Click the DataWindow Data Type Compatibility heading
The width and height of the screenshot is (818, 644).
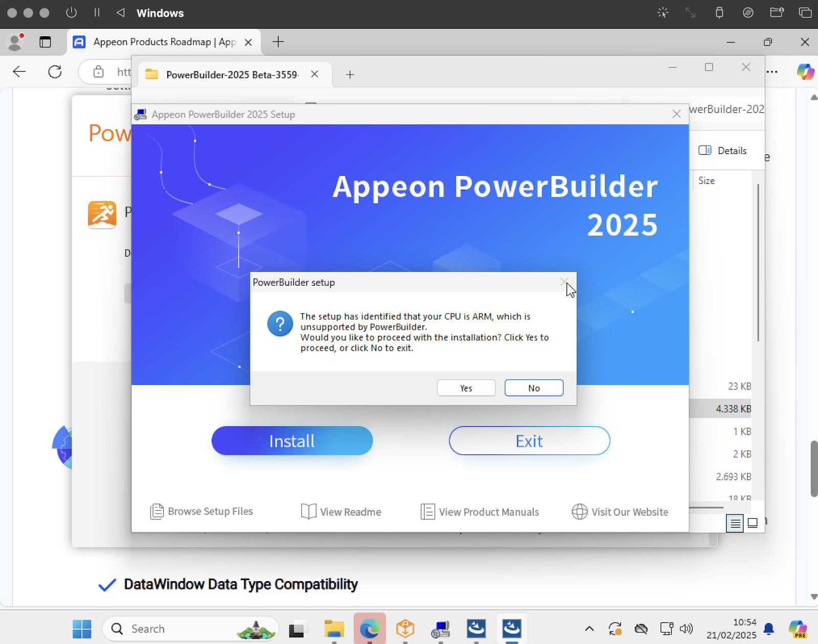[241, 584]
